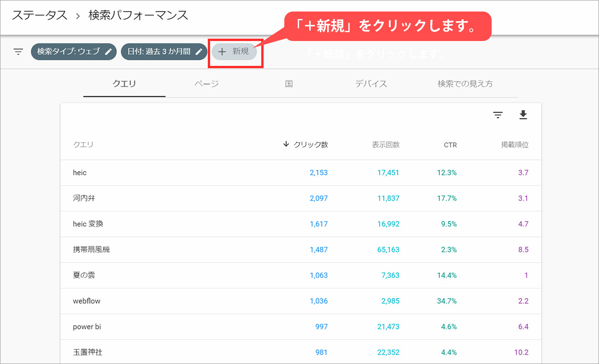Switch to the 国 tab

click(x=289, y=84)
